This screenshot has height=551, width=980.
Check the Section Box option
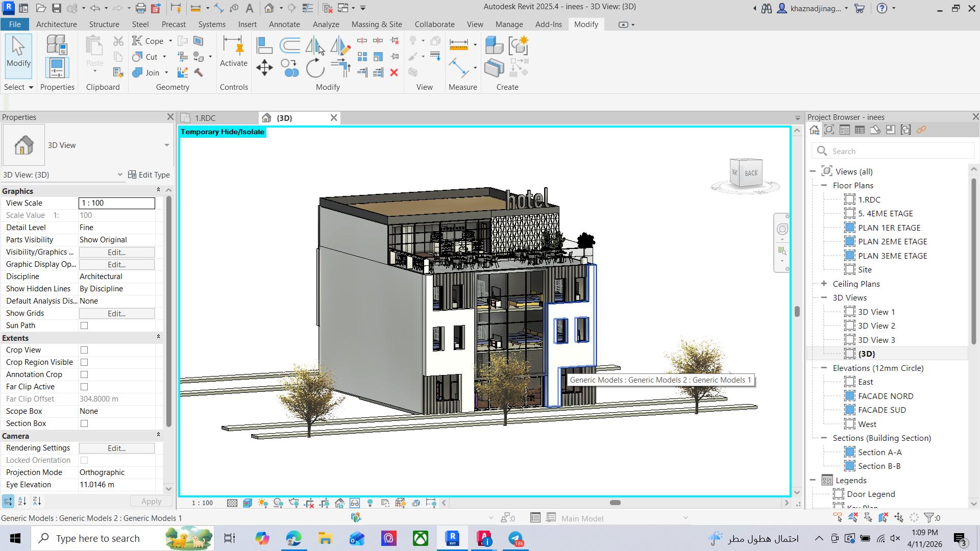click(84, 423)
